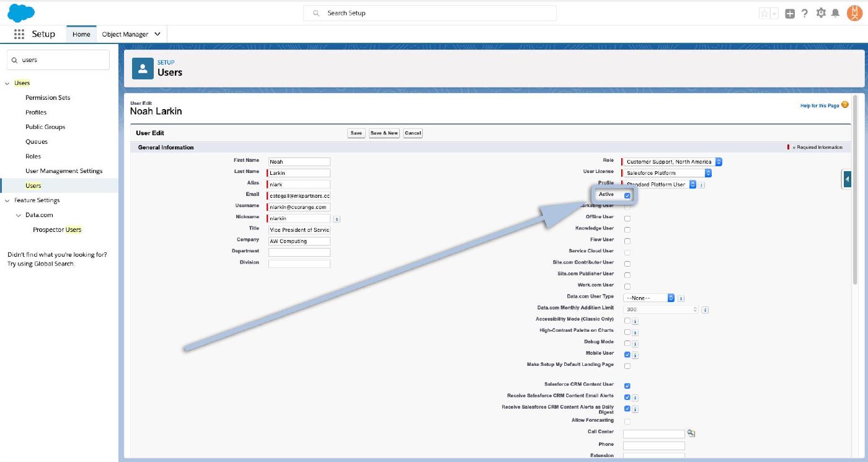Open the User License dropdown

pos(668,173)
